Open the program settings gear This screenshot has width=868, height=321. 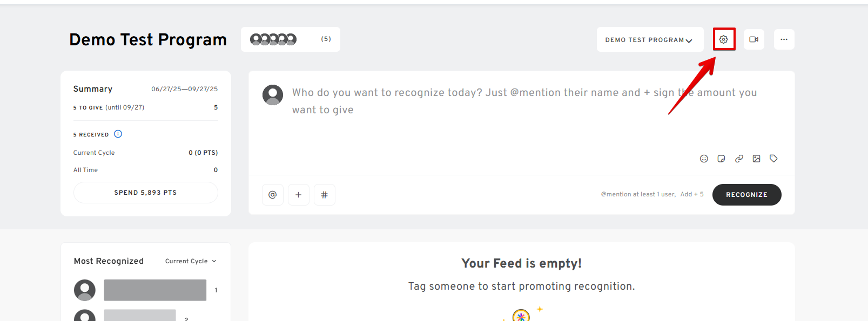pos(724,39)
